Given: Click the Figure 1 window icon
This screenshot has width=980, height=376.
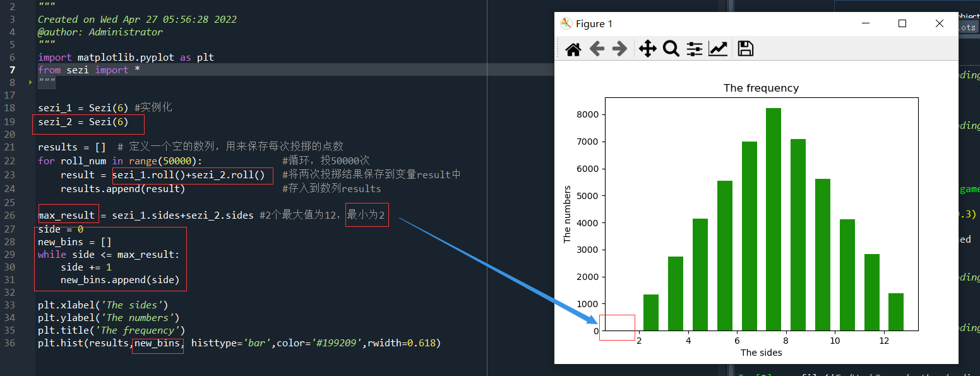Looking at the screenshot, I should click(566, 24).
